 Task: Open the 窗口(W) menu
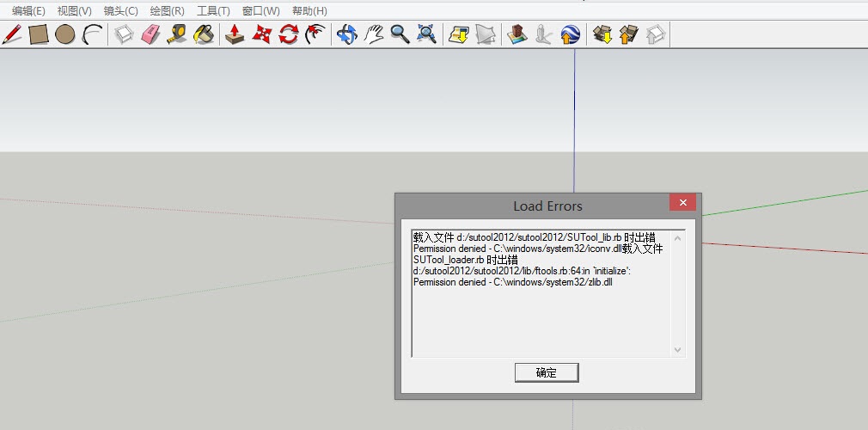click(x=260, y=11)
